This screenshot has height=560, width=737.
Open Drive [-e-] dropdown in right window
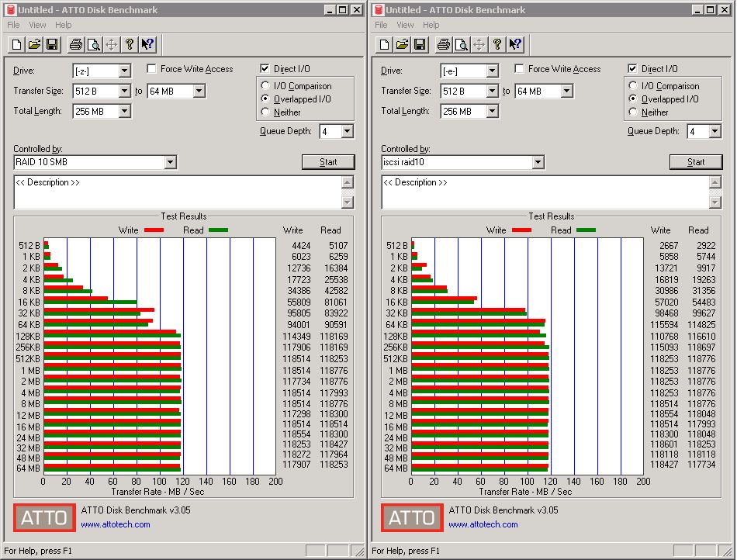[x=492, y=71]
